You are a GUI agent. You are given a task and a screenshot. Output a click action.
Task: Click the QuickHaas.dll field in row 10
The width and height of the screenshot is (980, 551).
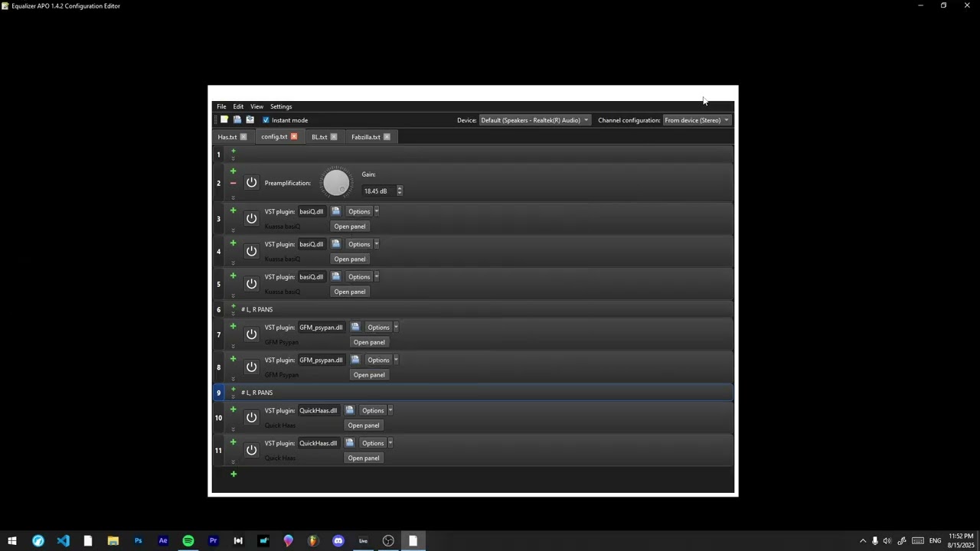click(318, 410)
